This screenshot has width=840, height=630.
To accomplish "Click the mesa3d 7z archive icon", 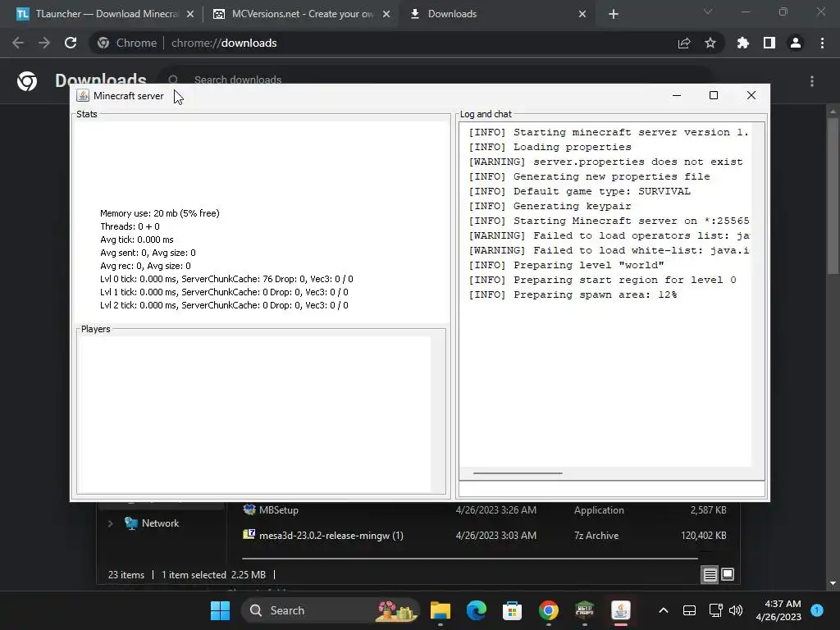I will tap(249, 534).
